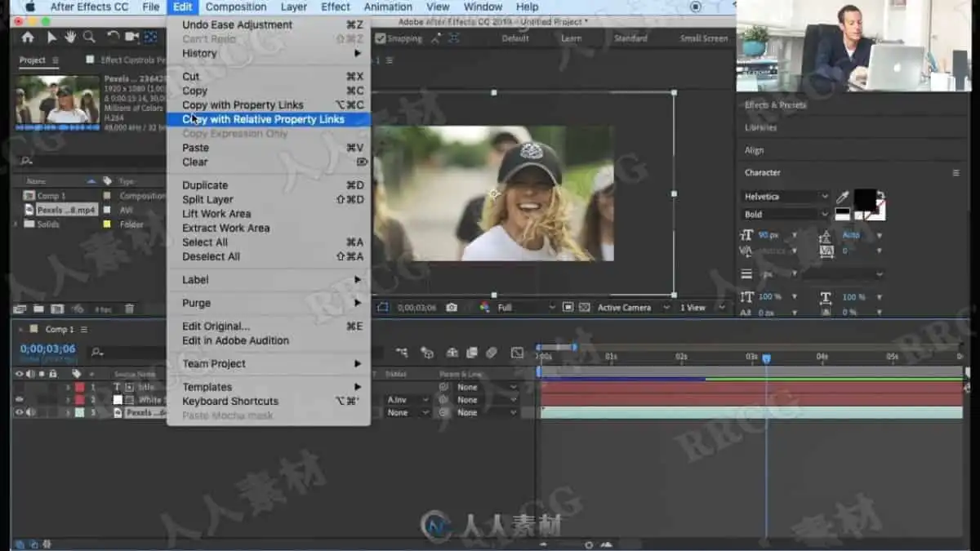
Task: Click the Character panel menu icon
Action: [955, 173]
